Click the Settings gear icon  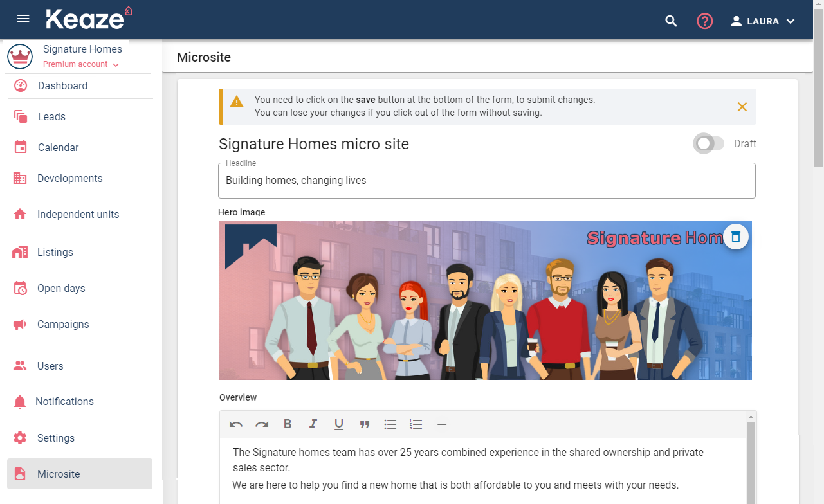(20, 438)
